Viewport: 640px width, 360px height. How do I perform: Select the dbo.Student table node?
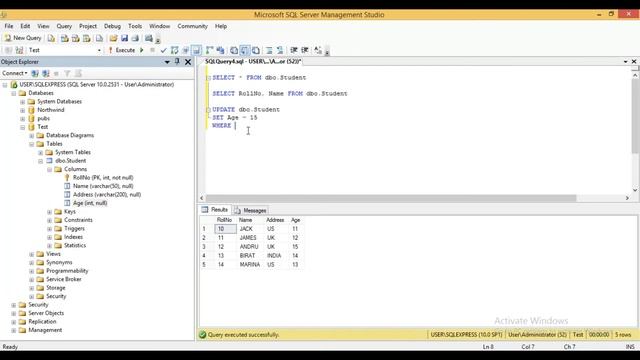click(71, 161)
